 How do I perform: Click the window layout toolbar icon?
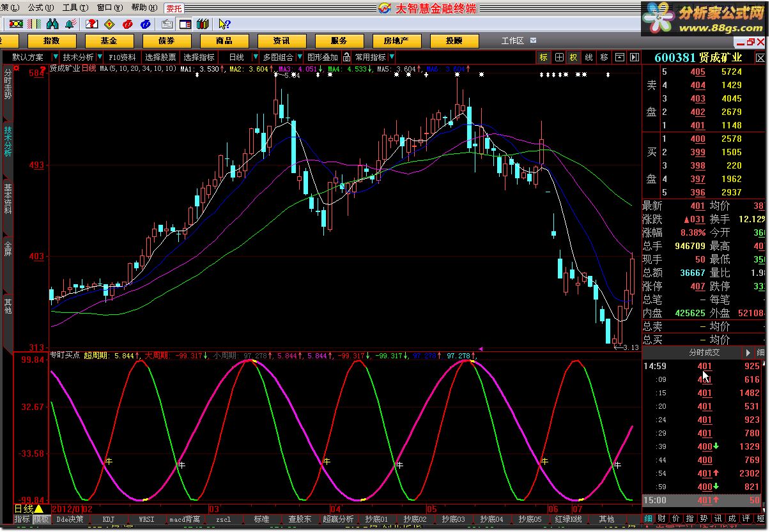[x=185, y=24]
